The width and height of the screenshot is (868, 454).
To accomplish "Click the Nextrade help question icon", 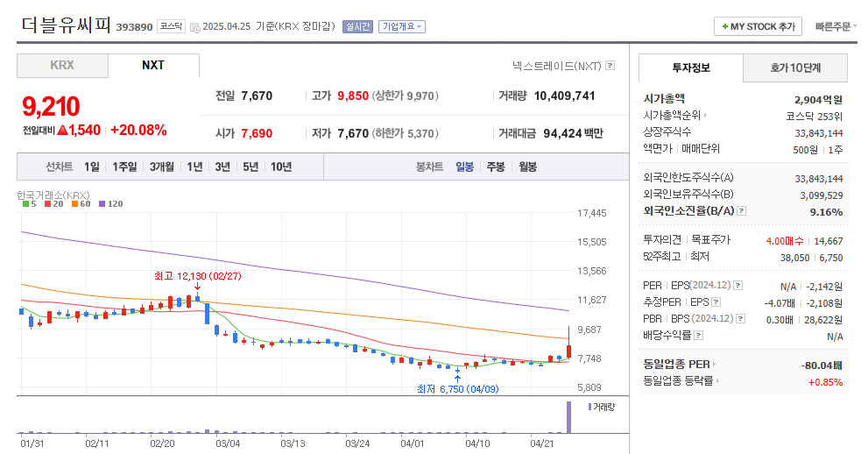I will (610, 66).
